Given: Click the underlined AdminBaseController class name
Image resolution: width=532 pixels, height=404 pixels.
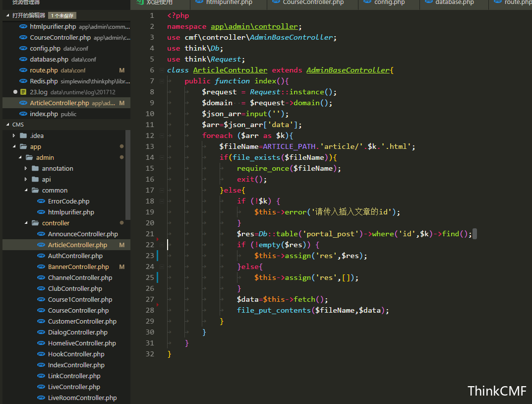Looking at the screenshot, I should 348,70.
